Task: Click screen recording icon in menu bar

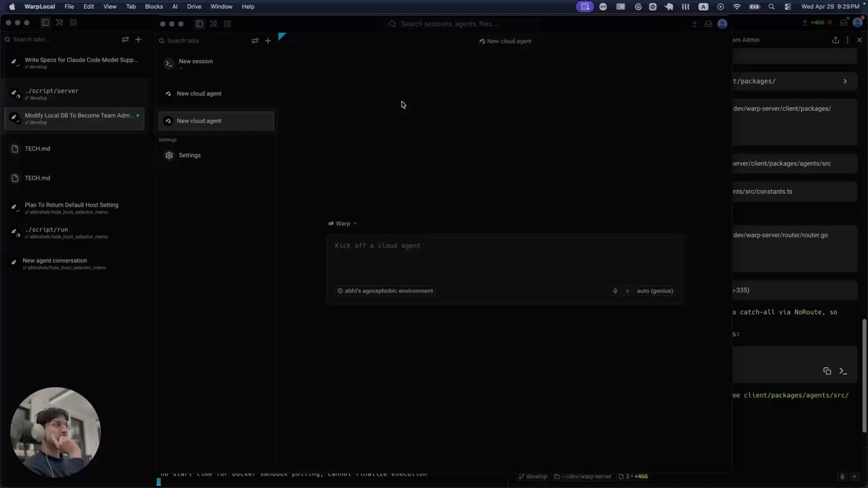Action: click(x=585, y=7)
